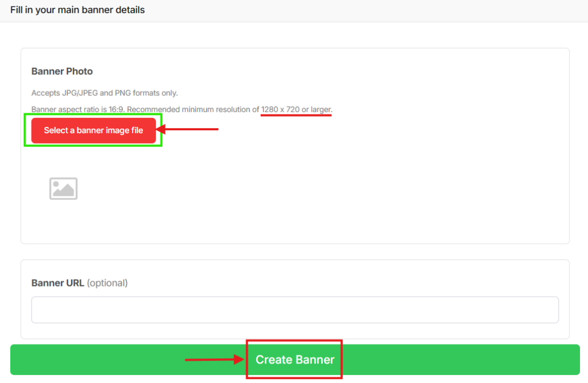Viewport: 588px width, 383px height.
Task: Click the Banner Photo section heading
Action: [62, 71]
